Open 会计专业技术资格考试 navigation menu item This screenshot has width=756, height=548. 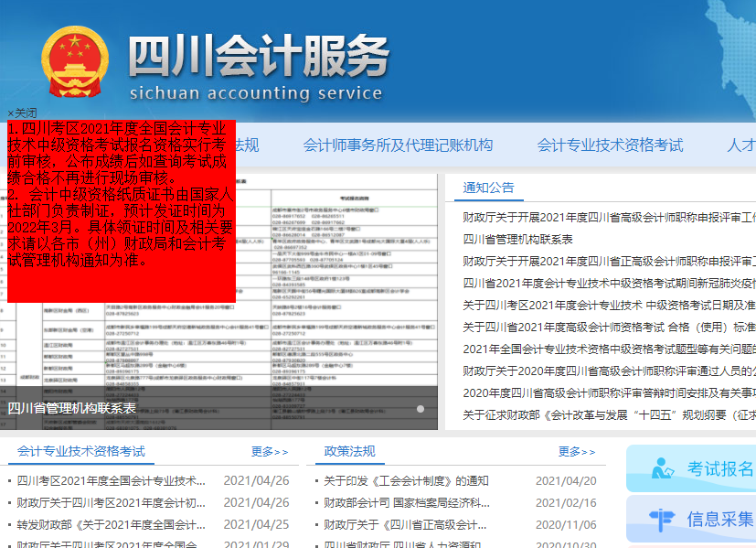click(610, 145)
